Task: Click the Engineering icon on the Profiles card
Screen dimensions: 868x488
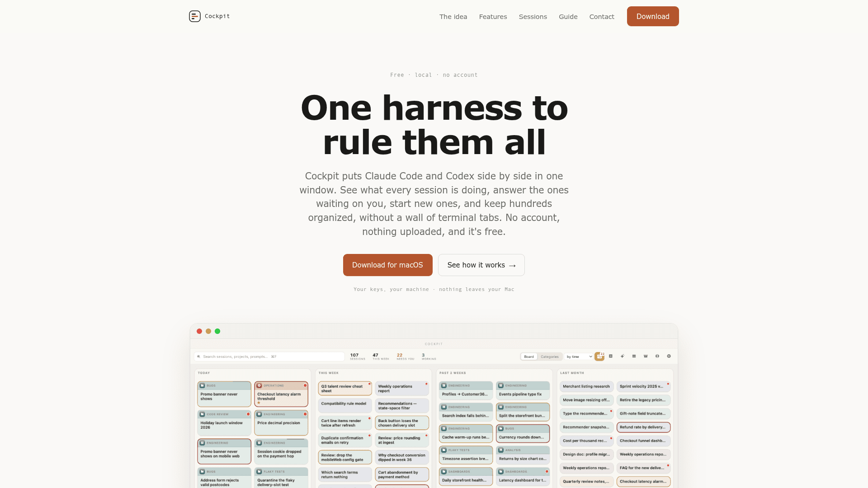Action: point(444,385)
